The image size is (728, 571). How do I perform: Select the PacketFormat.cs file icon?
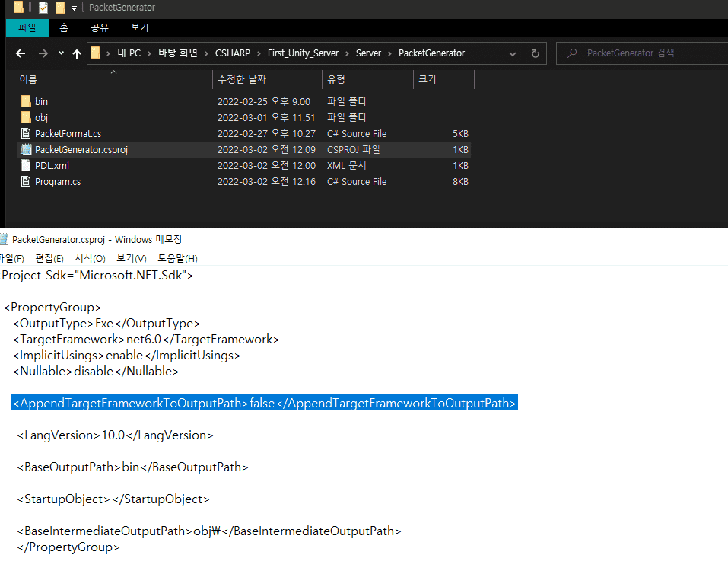pyautogui.click(x=26, y=133)
